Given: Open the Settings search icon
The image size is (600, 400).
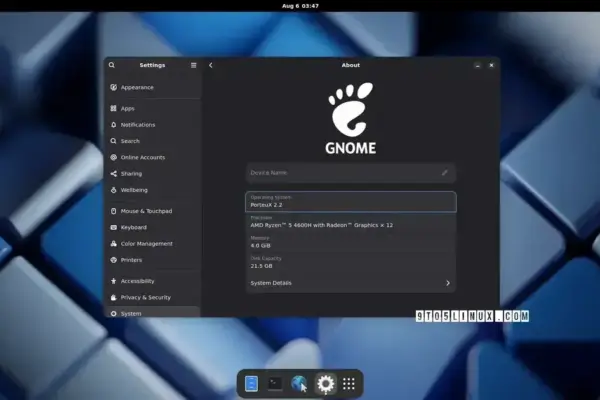Looking at the screenshot, I should pos(111,65).
